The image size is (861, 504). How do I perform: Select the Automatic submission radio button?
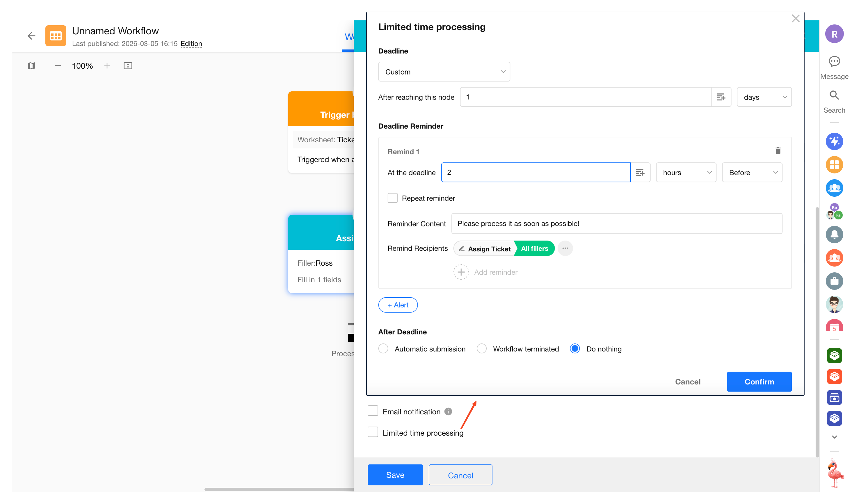(x=383, y=349)
